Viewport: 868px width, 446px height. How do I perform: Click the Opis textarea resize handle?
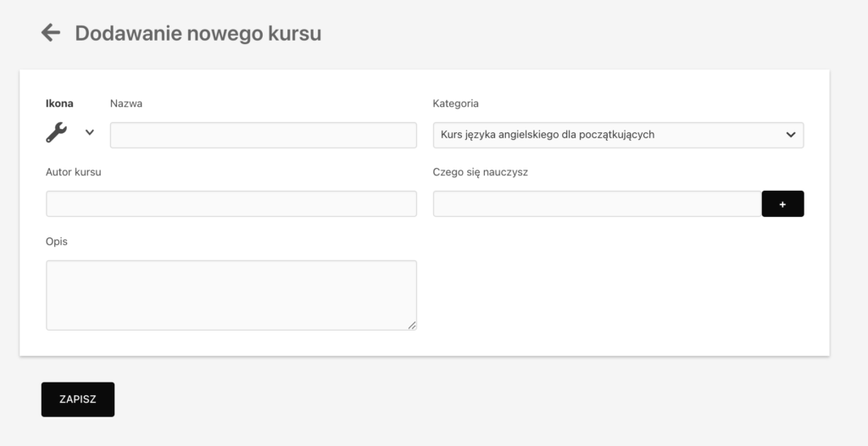coord(412,326)
